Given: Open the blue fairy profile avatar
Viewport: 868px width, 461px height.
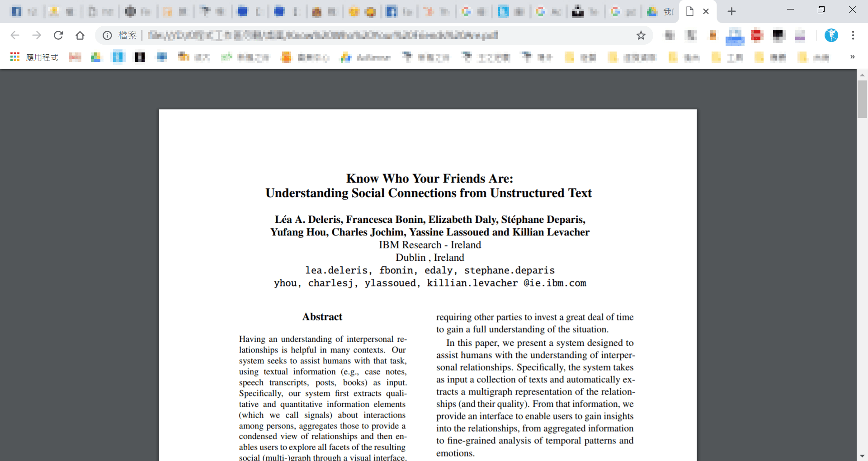Looking at the screenshot, I should point(831,35).
